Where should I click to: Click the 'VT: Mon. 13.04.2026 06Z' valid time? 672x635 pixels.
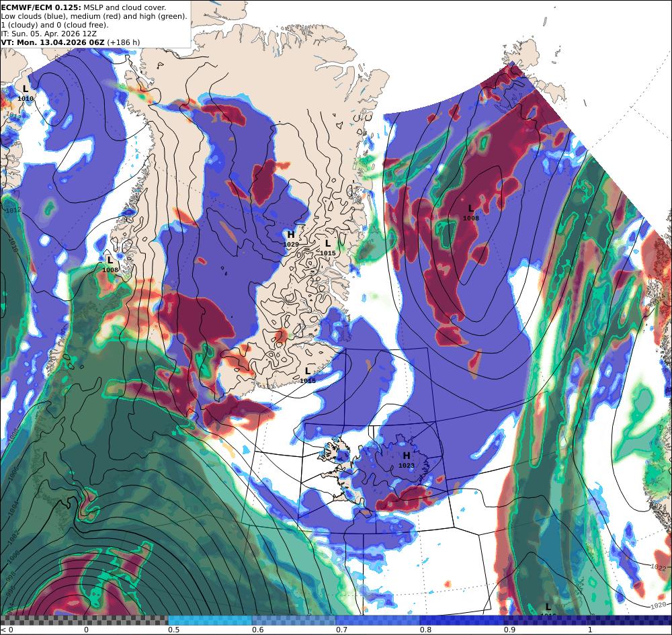(52, 42)
